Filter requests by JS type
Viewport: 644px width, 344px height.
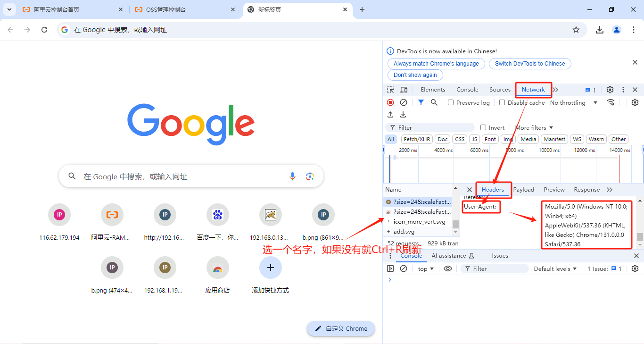[475, 139]
